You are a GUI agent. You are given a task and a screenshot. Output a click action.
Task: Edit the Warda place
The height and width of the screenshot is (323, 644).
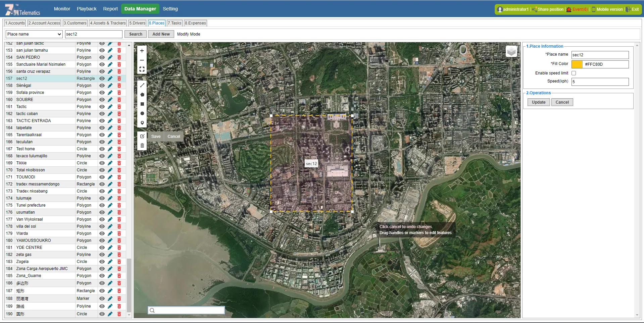(110, 233)
